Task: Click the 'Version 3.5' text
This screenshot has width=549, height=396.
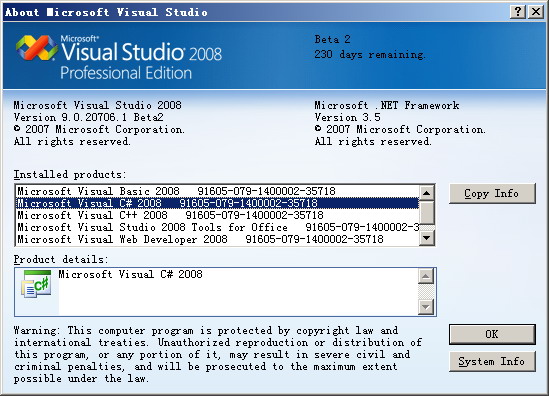Action: click(x=347, y=117)
